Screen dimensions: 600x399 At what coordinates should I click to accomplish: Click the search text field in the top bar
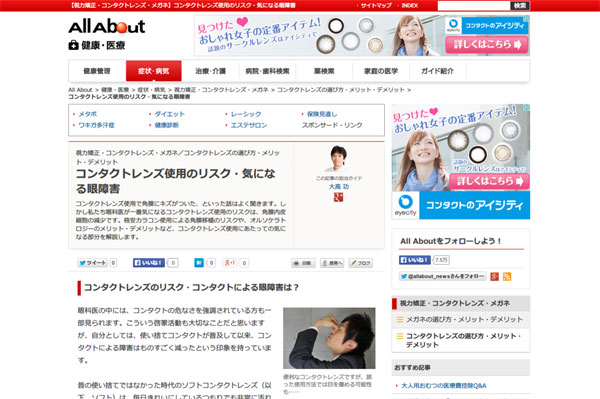point(474,5)
